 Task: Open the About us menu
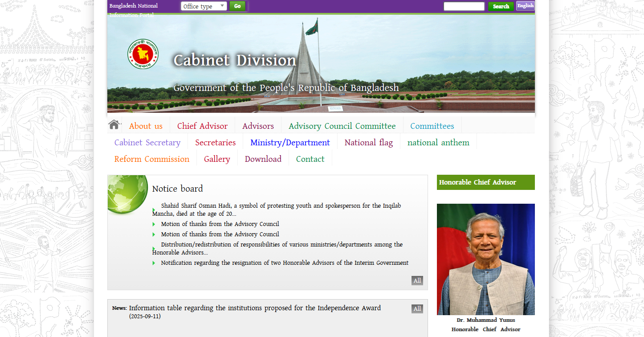coord(146,126)
